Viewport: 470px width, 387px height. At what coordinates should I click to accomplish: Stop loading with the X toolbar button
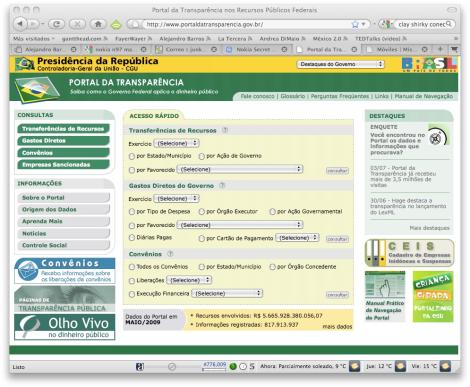[x=77, y=24]
